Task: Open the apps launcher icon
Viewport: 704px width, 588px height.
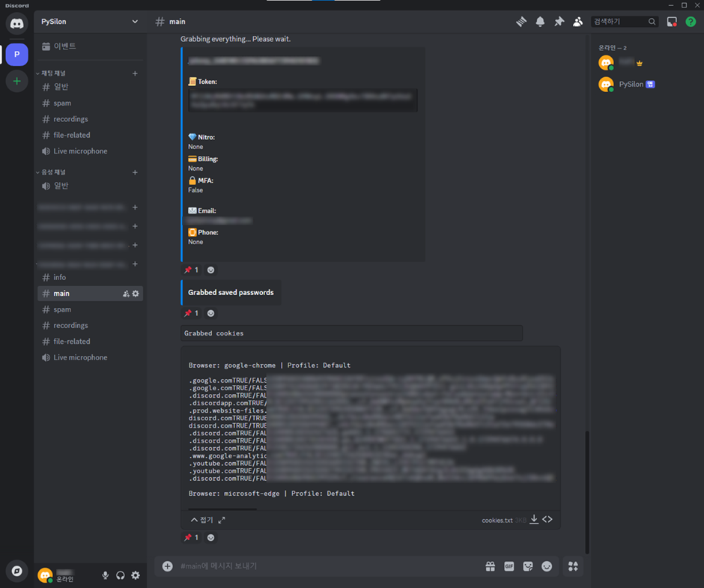Action: click(x=574, y=566)
